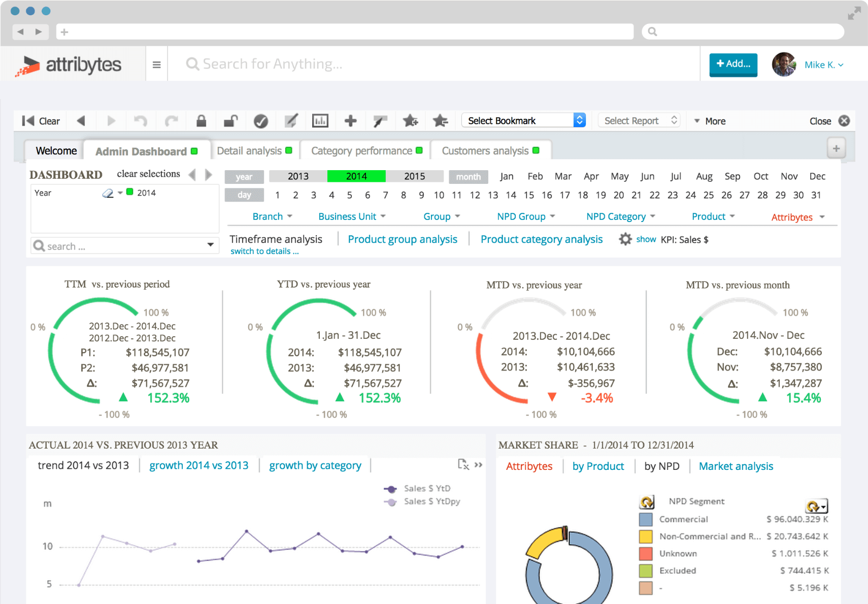The height and width of the screenshot is (604, 868).
Task: Expand the Business Unit filter dropdown
Action: (x=352, y=216)
